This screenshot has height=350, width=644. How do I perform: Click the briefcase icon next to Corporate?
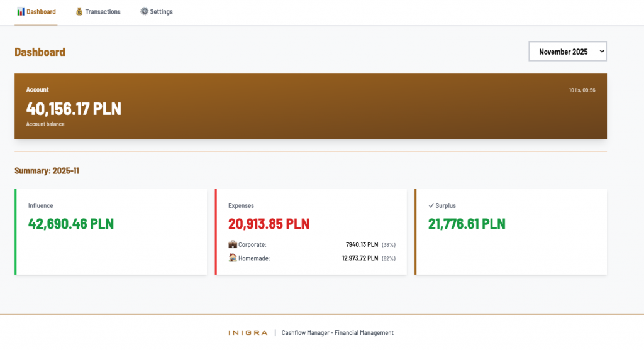click(x=233, y=244)
